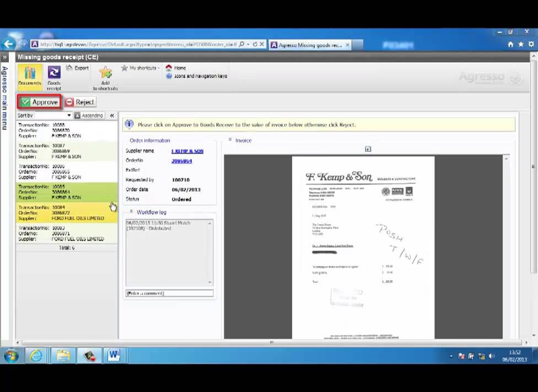Image resolution: width=538 pixels, height=392 pixels.
Task: Select transaction 10087 in list
Action: 67,151
